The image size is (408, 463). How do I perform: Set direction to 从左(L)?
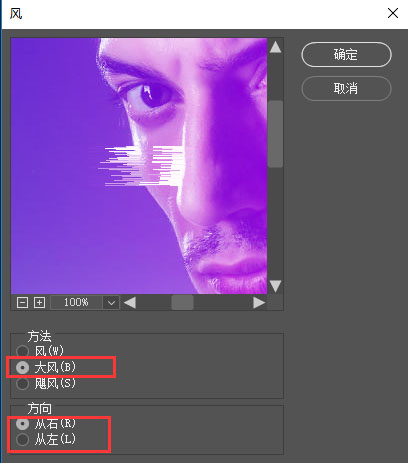pyautogui.click(x=23, y=439)
